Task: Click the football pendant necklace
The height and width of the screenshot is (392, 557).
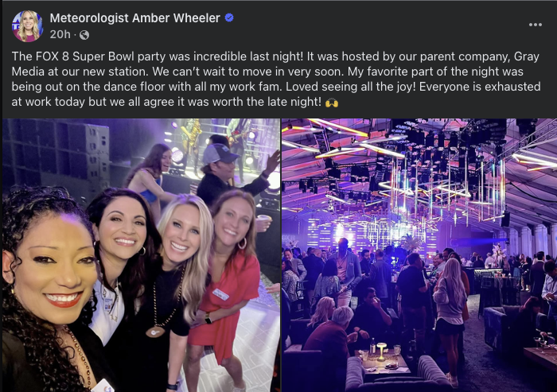Action: (x=155, y=332)
